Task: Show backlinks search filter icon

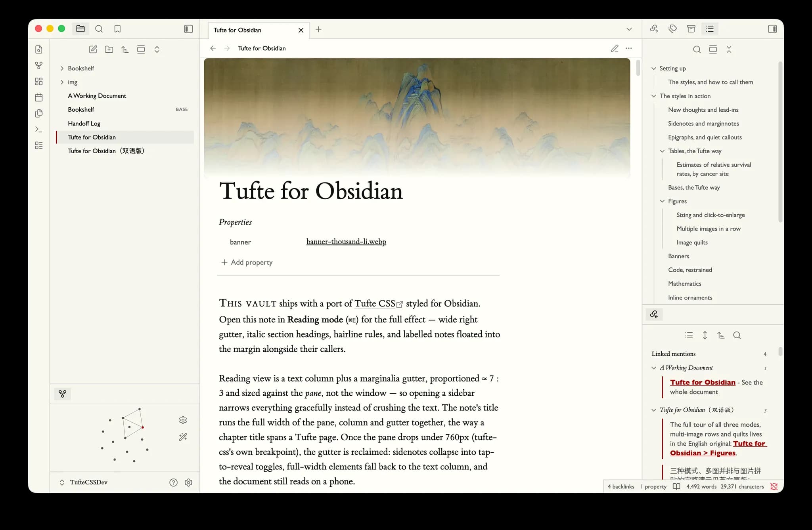Action: (737, 335)
